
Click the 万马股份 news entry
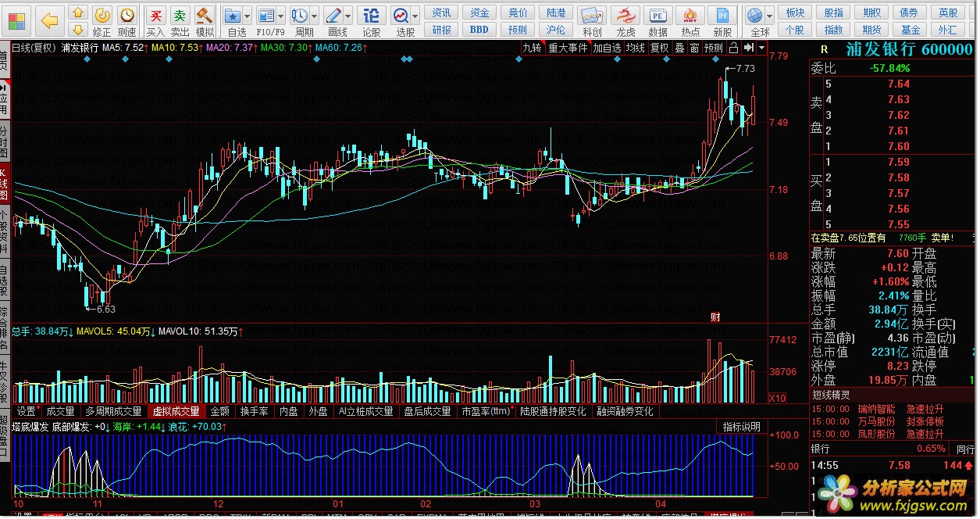point(877,421)
